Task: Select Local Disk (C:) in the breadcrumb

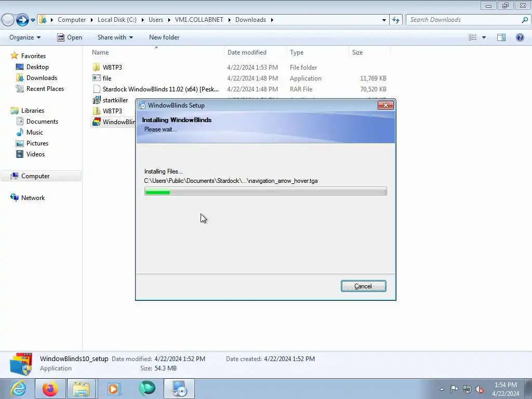Action: pyautogui.click(x=117, y=20)
